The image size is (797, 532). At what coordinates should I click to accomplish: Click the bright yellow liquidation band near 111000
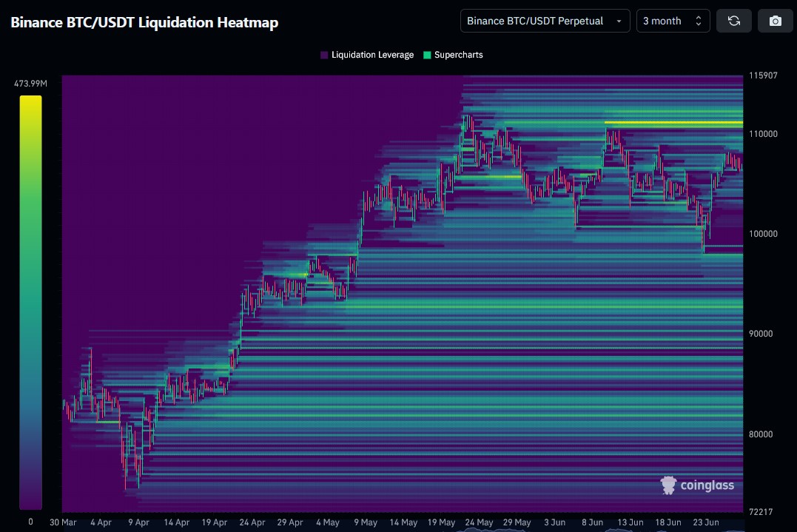coord(673,123)
